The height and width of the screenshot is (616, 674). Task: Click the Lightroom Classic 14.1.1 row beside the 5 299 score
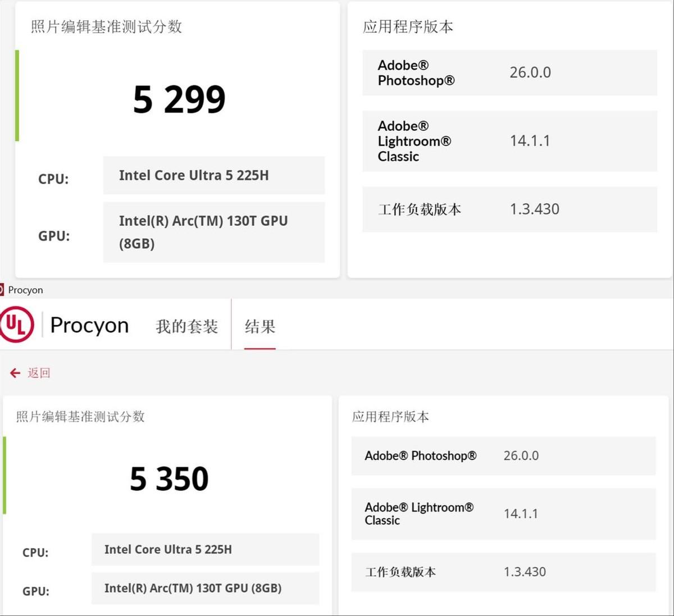pyautogui.click(x=509, y=141)
